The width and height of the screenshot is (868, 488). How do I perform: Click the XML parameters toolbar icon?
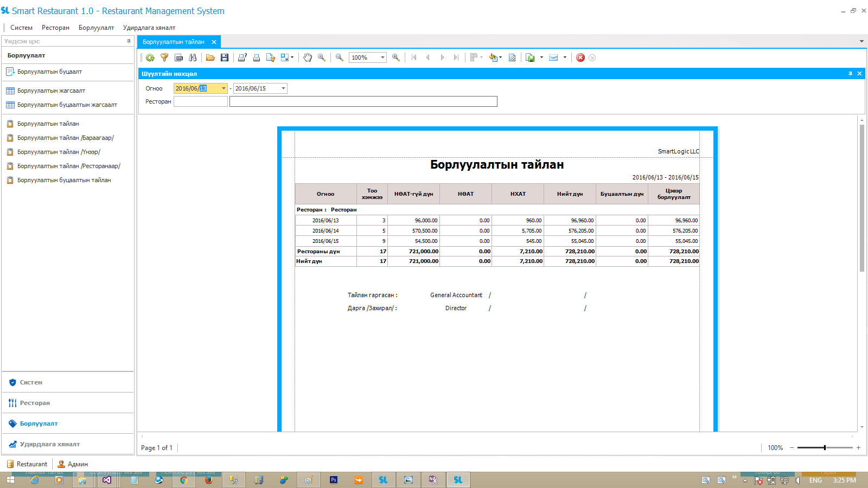(x=179, y=57)
